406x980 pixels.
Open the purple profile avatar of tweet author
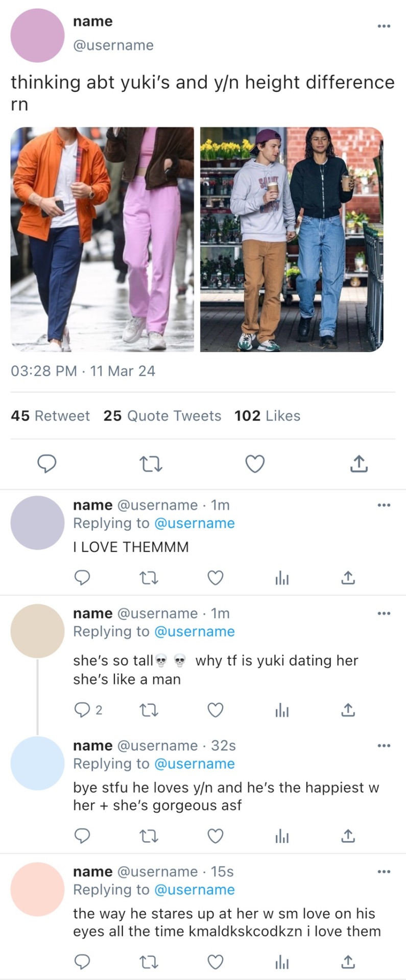37,36
